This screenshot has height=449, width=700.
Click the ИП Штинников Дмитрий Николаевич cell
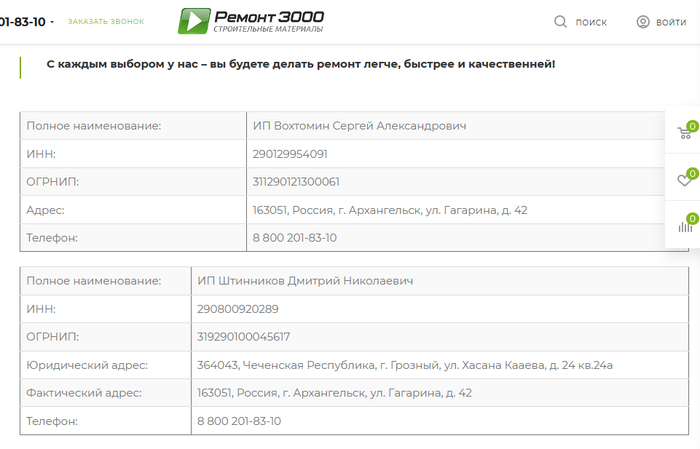(x=305, y=281)
